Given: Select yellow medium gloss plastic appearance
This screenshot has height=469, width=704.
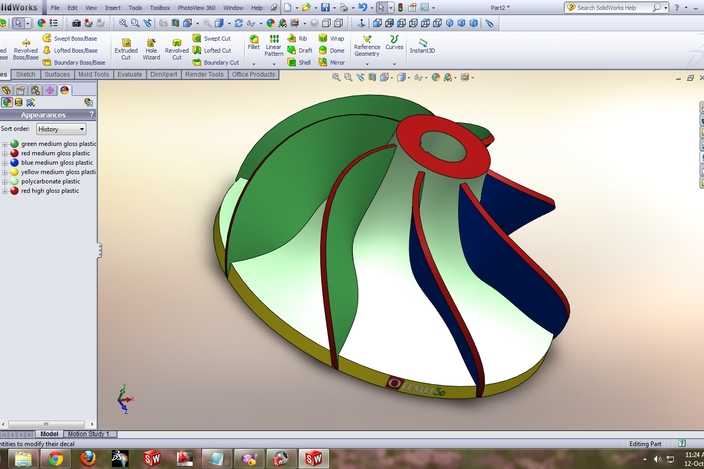Looking at the screenshot, I should tap(53, 172).
